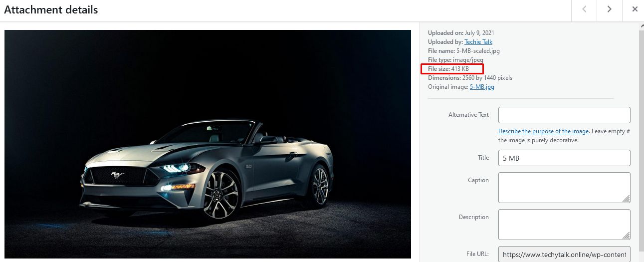This screenshot has height=262, width=644.
Task: Click the File name 5-MB-scaled.jpg text
Action: pyautogui.click(x=464, y=51)
